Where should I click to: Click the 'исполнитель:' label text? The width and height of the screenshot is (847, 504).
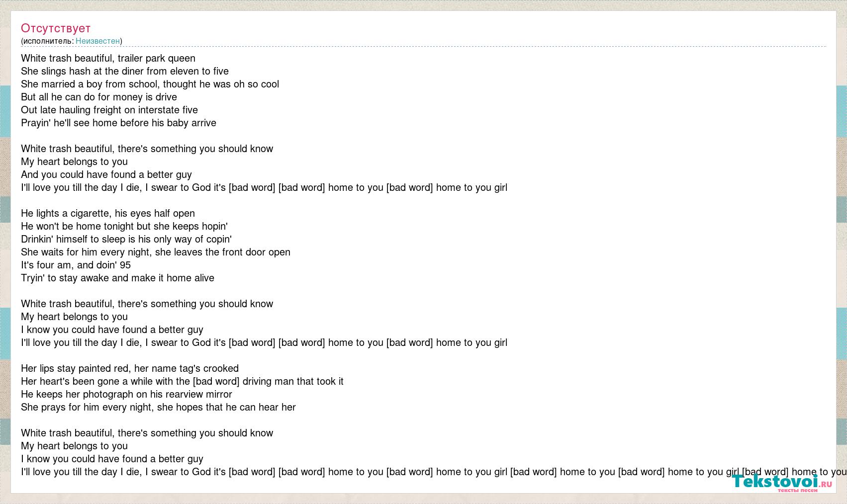(x=48, y=41)
